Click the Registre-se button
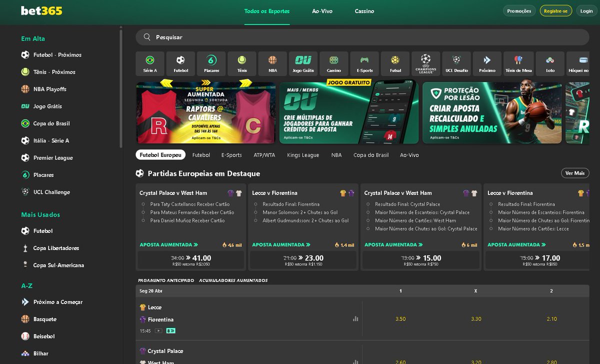 (556, 11)
